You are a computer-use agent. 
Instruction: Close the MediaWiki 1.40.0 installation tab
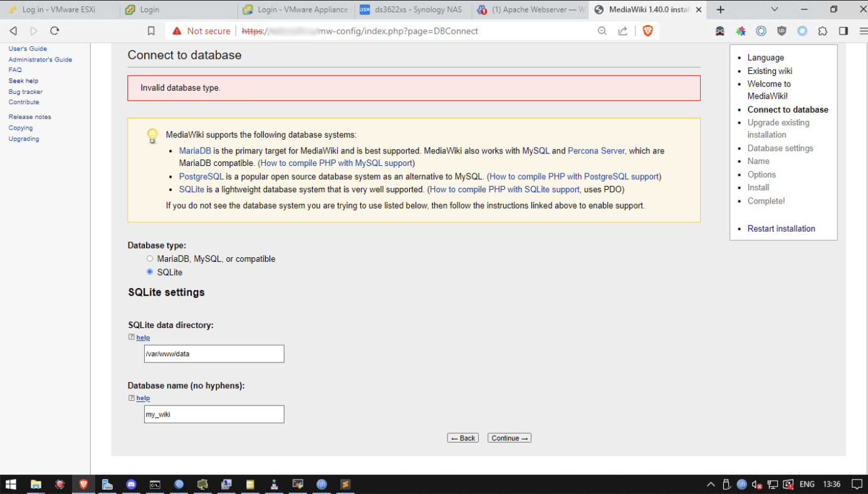tap(699, 10)
